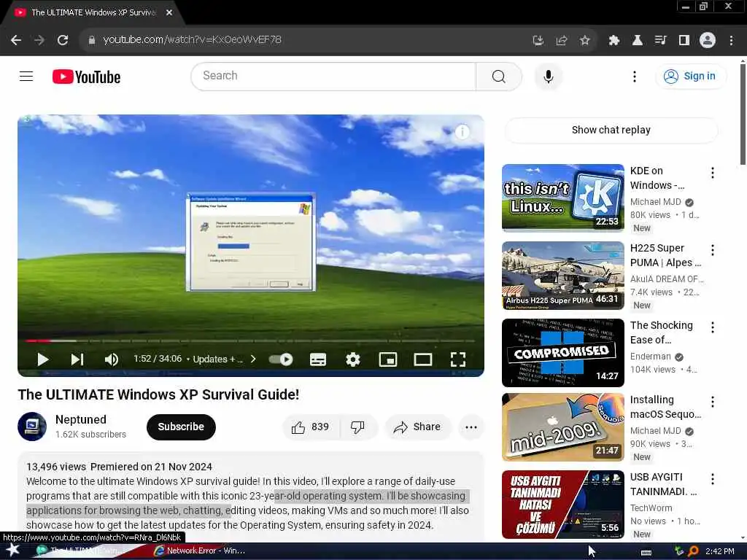Open options for 'The Shocking Ease of' video
This screenshot has width=747, height=560.
tap(712, 327)
